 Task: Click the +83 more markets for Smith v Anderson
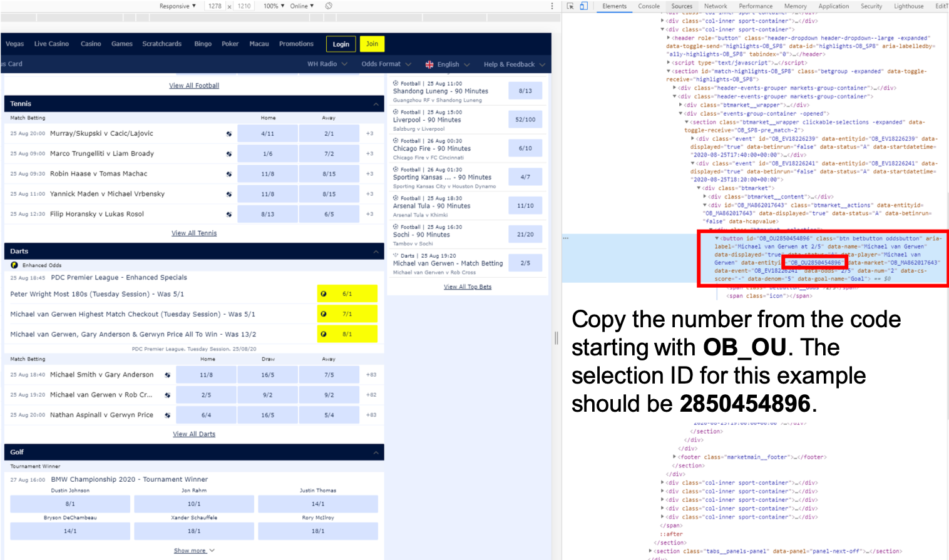click(x=371, y=375)
